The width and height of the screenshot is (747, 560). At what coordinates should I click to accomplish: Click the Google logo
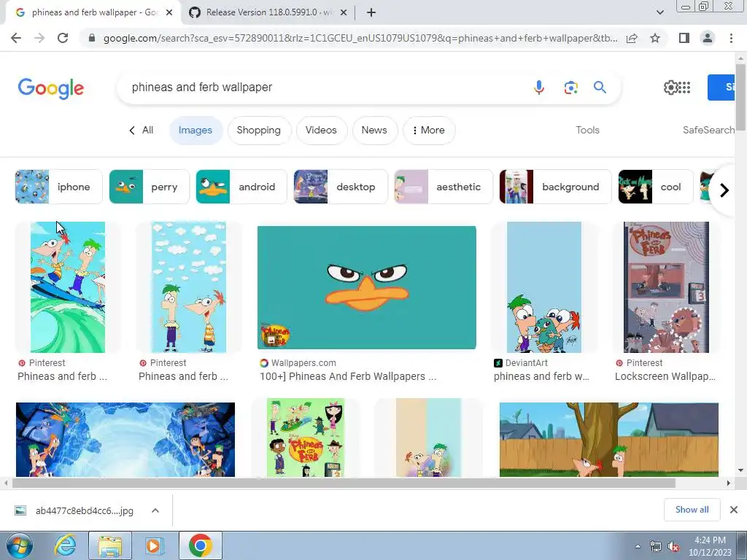[x=51, y=88]
